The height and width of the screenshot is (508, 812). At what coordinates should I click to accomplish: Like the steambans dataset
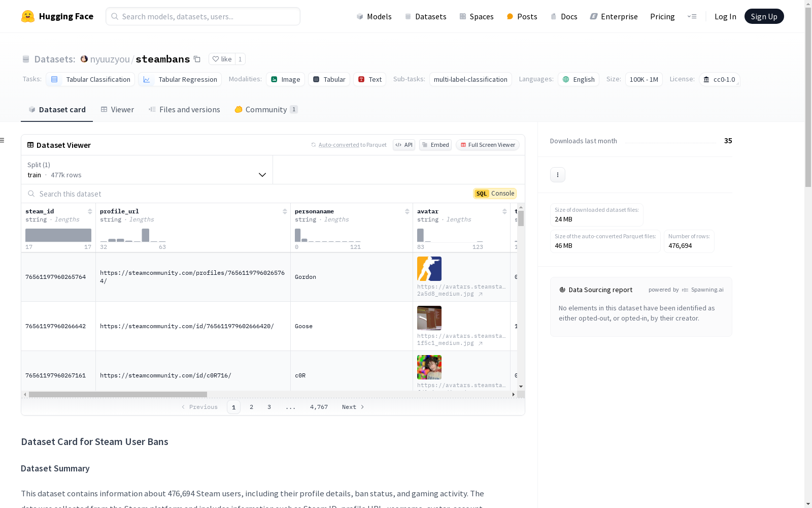coord(222,59)
